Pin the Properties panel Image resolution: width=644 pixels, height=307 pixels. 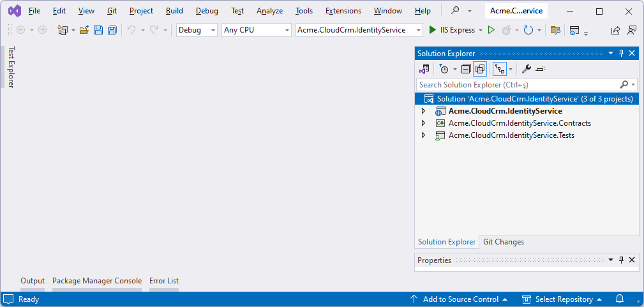(x=622, y=260)
